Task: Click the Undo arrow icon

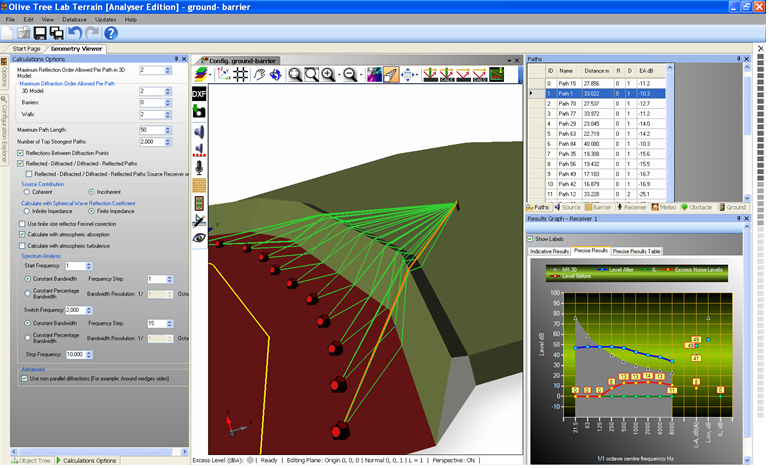Action: (75, 33)
